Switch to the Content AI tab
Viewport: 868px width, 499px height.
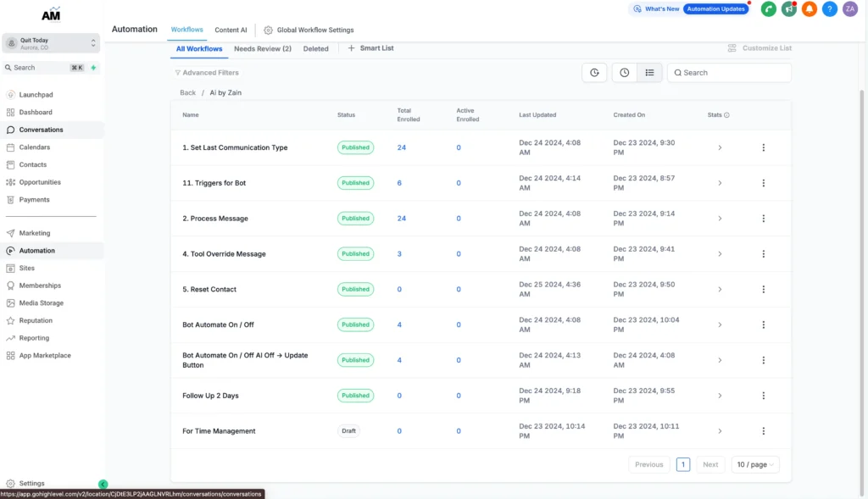(231, 30)
